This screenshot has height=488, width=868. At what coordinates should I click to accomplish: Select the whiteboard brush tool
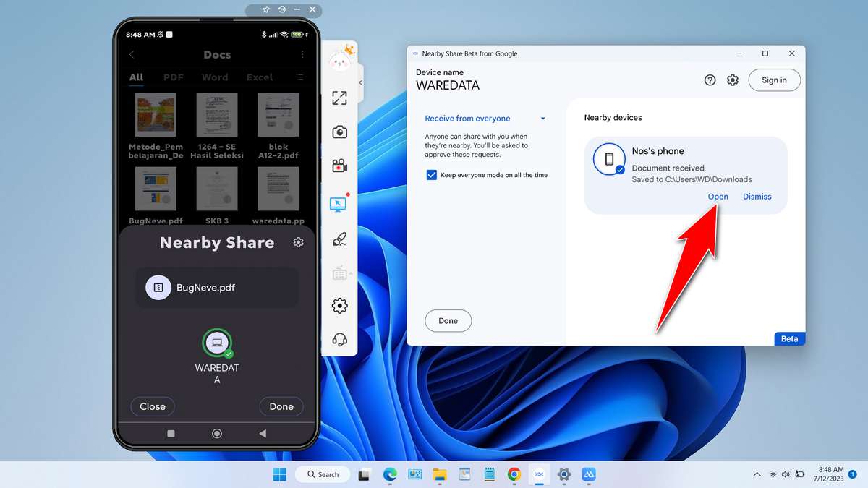click(x=339, y=239)
